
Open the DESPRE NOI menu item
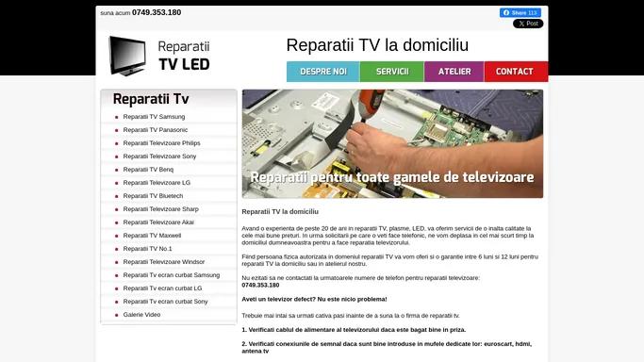[x=322, y=72]
